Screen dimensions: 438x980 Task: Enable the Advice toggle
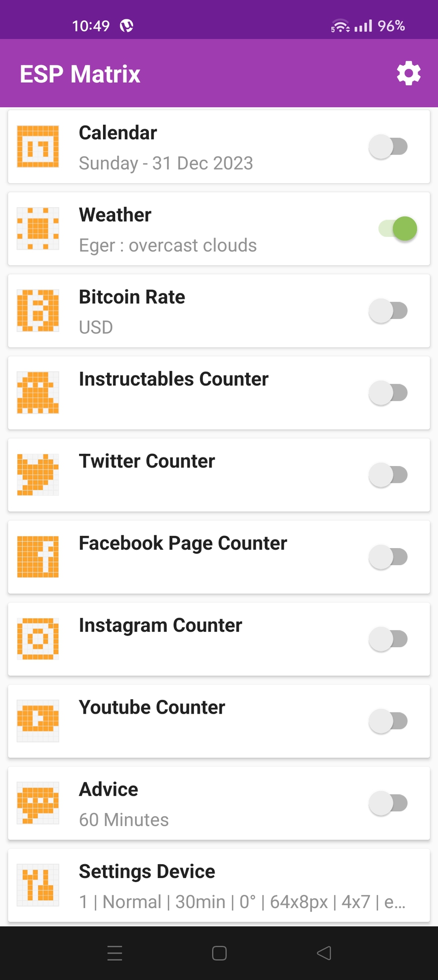(389, 803)
